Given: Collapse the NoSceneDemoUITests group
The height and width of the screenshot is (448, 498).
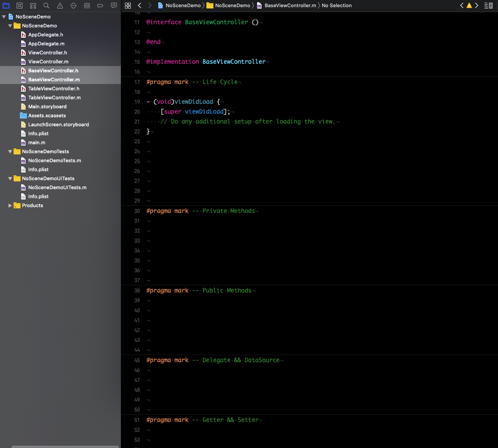Looking at the screenshot, I should click(x=10, y=178).
